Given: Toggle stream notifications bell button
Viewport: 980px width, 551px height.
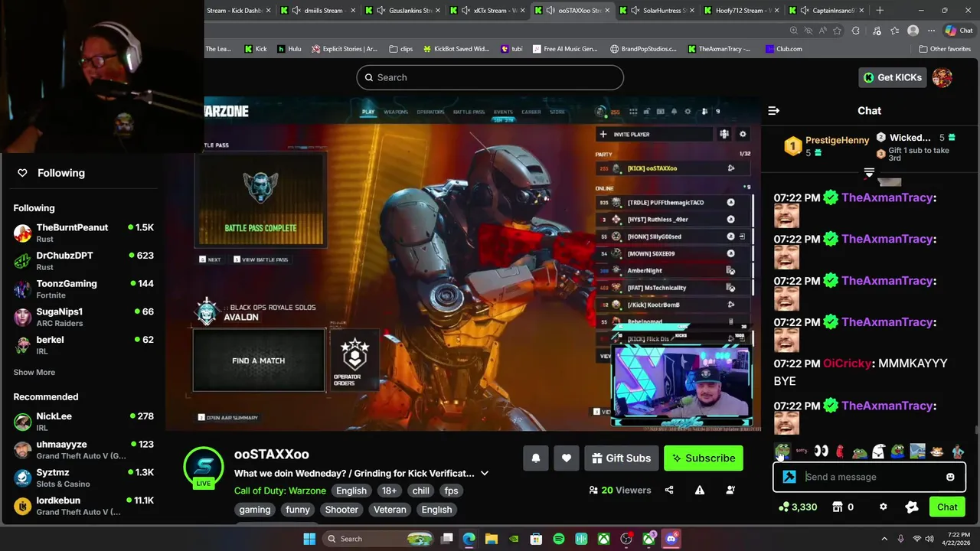Looking at the screenshot, I should tap(536, 458).
